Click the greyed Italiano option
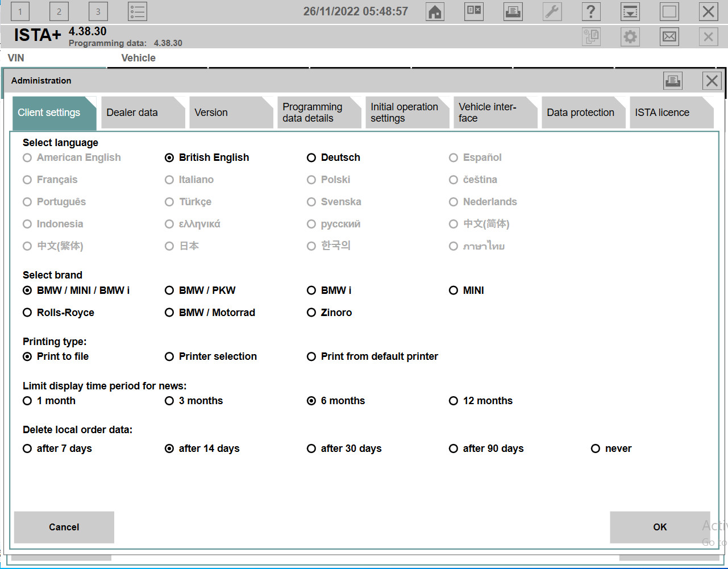This screenshot has width=728, height=569. tap(189, 180)
